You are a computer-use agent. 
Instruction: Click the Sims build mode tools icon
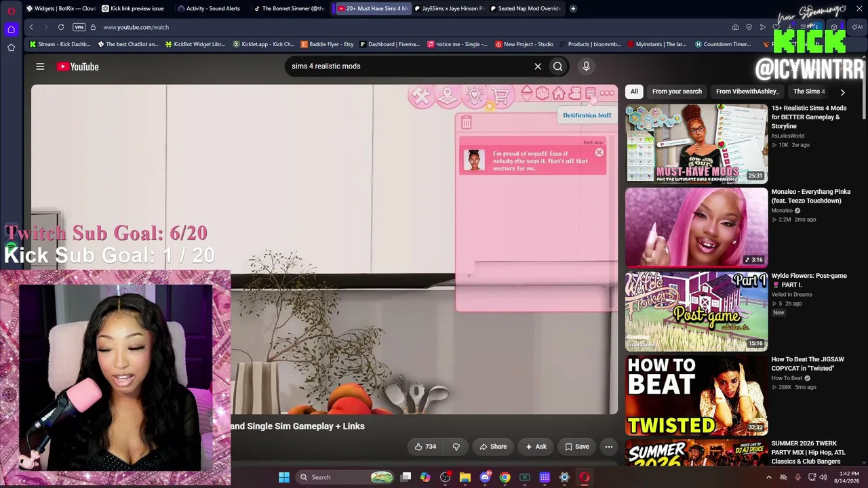[x=421, y=96]
